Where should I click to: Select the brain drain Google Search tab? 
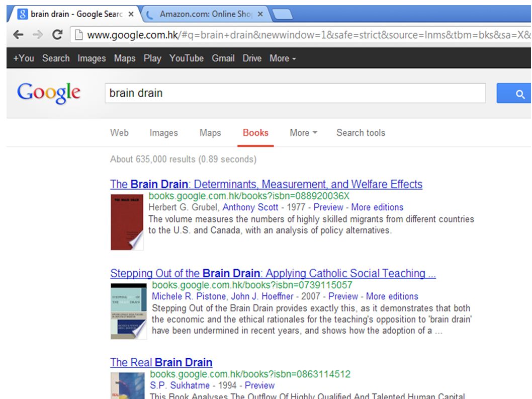click(73, 14)
